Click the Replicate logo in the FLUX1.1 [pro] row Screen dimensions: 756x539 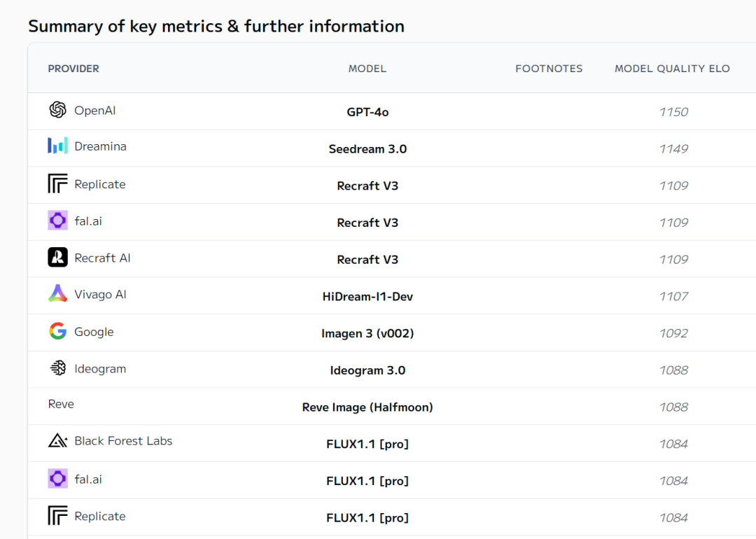pos(57,516)
